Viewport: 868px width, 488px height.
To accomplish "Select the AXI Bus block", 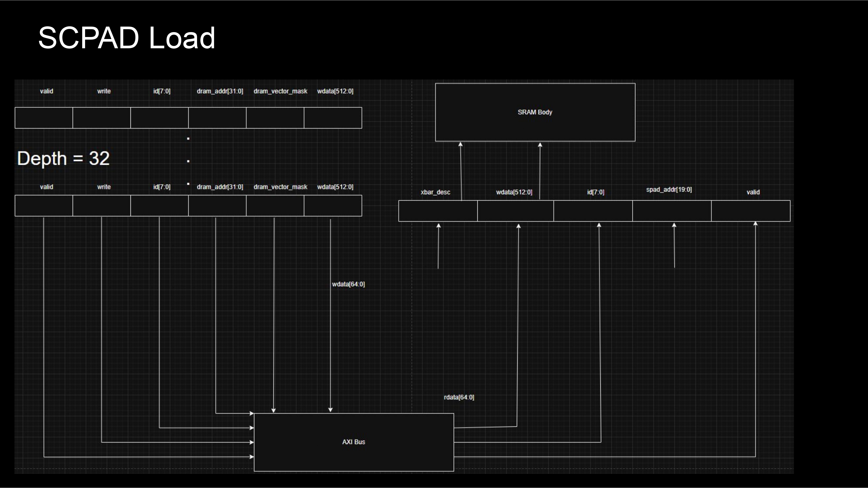I will click(354, 442).
